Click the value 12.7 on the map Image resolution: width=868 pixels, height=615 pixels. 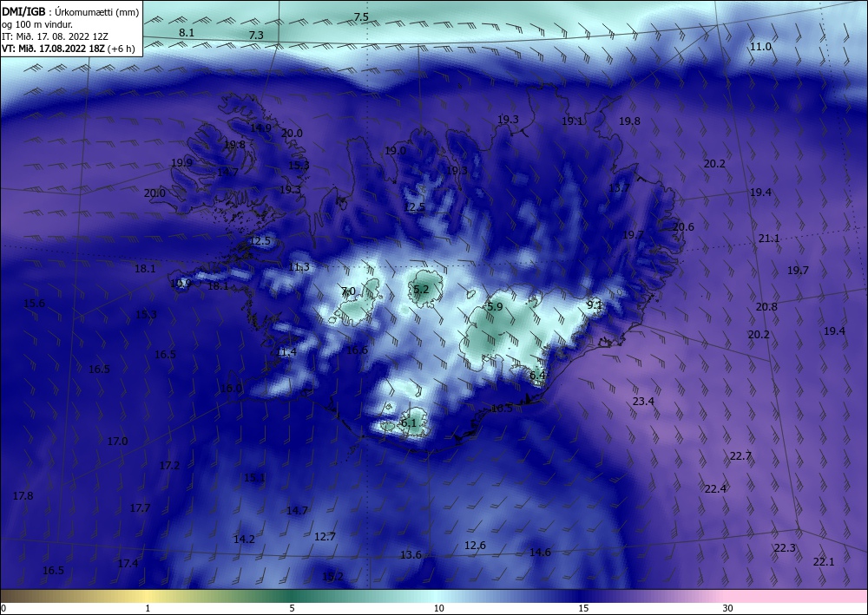(x=325, y=536)
